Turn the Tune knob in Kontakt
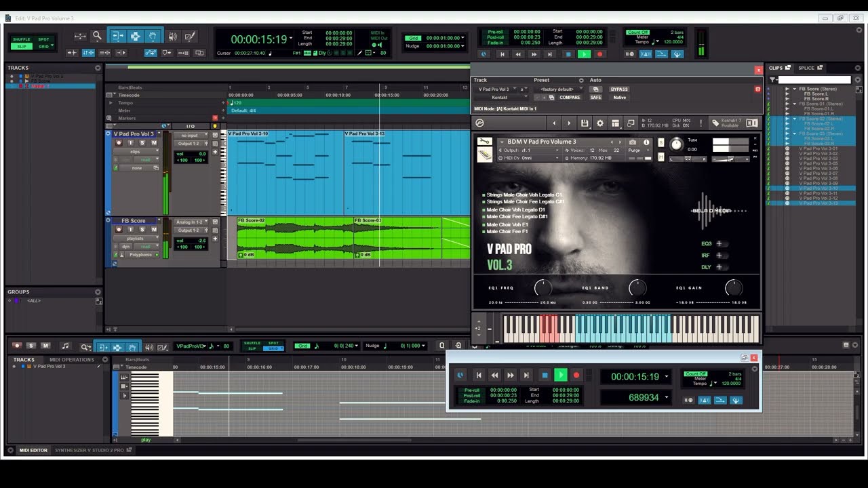 click(676, 144)
